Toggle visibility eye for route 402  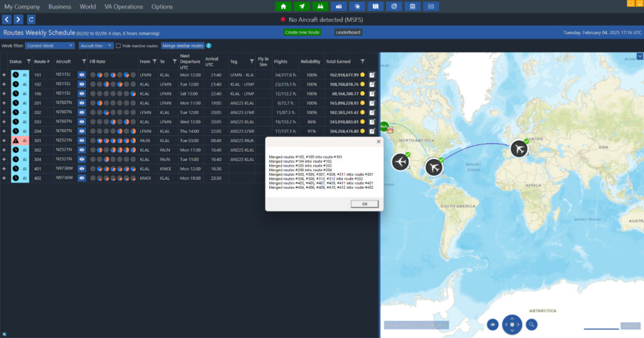click(82, 179)
